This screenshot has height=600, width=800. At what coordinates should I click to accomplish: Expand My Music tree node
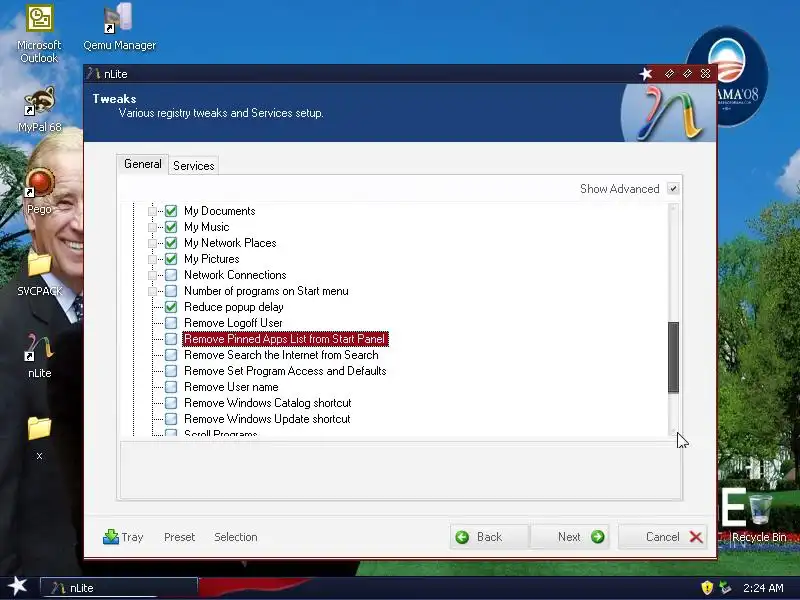152,227
